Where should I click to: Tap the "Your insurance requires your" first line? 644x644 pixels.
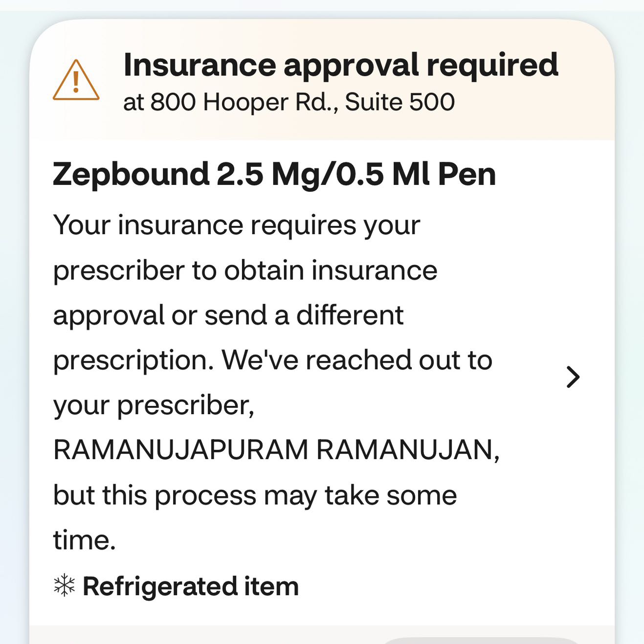click(x=236, y=225)
